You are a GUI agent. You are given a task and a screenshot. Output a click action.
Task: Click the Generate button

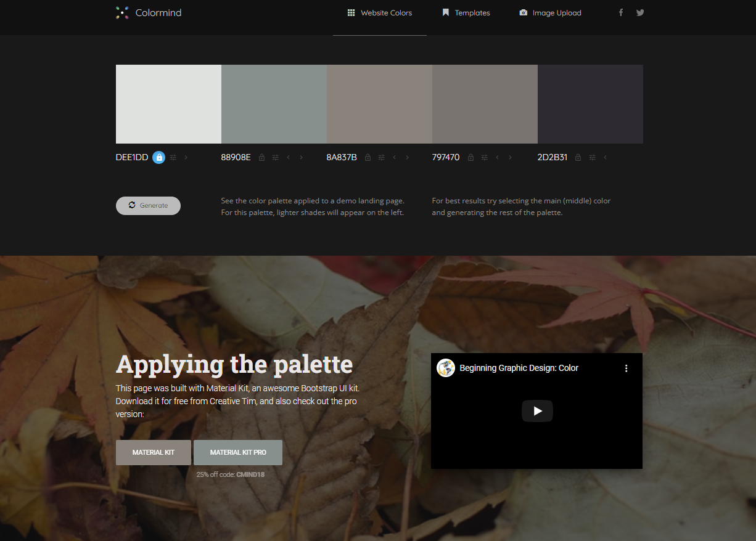click(148, 206)
